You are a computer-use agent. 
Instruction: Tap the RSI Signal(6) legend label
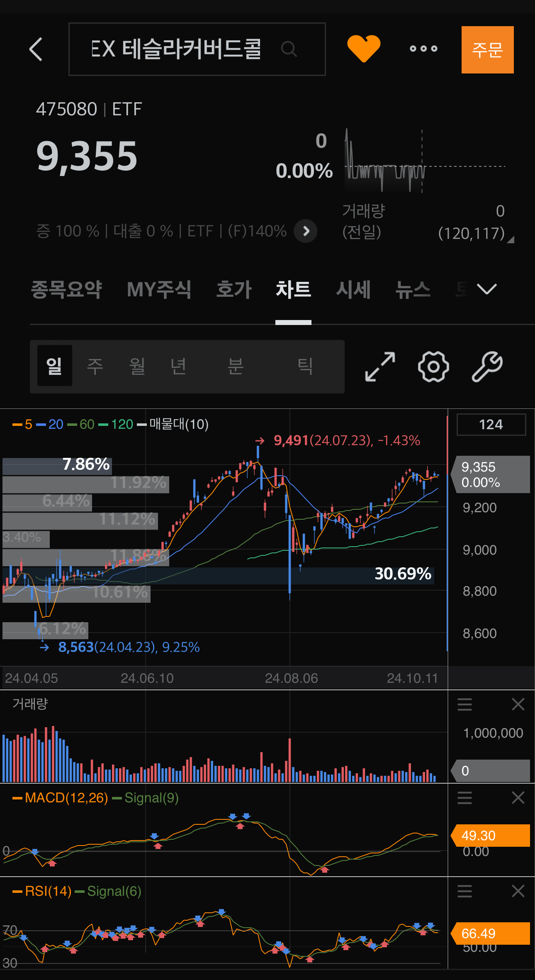108,891
